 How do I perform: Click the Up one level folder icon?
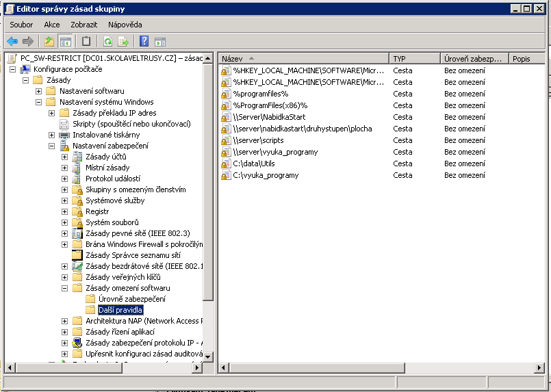click(49, 41)
